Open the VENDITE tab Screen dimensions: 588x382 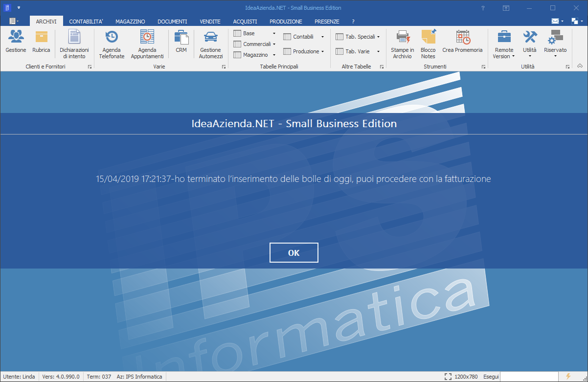pos(210,22)
